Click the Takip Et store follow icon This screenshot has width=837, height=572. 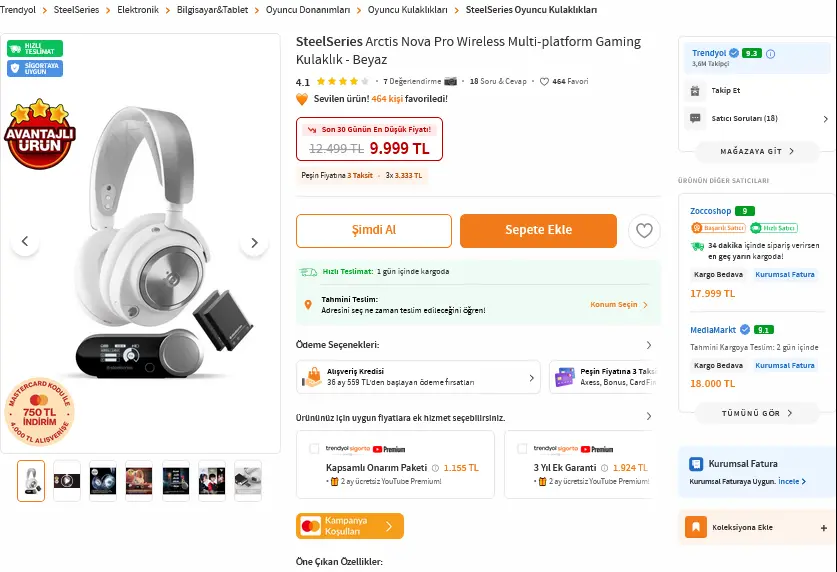695,91
